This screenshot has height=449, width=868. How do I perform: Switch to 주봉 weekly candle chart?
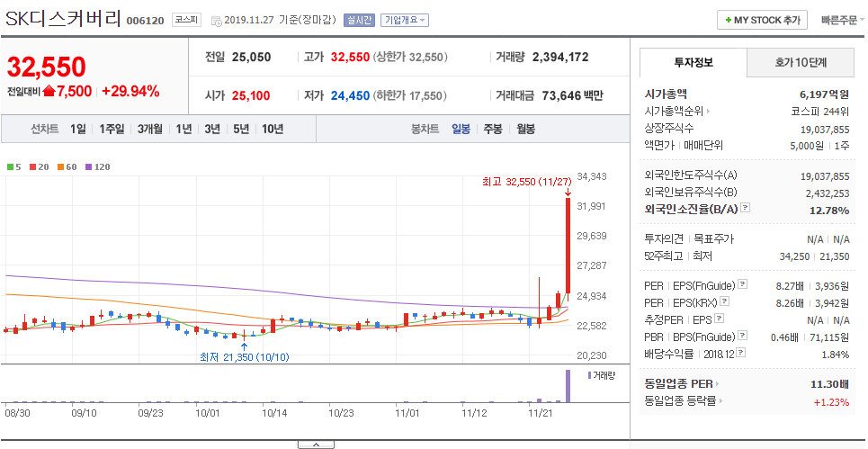[493, 129]
